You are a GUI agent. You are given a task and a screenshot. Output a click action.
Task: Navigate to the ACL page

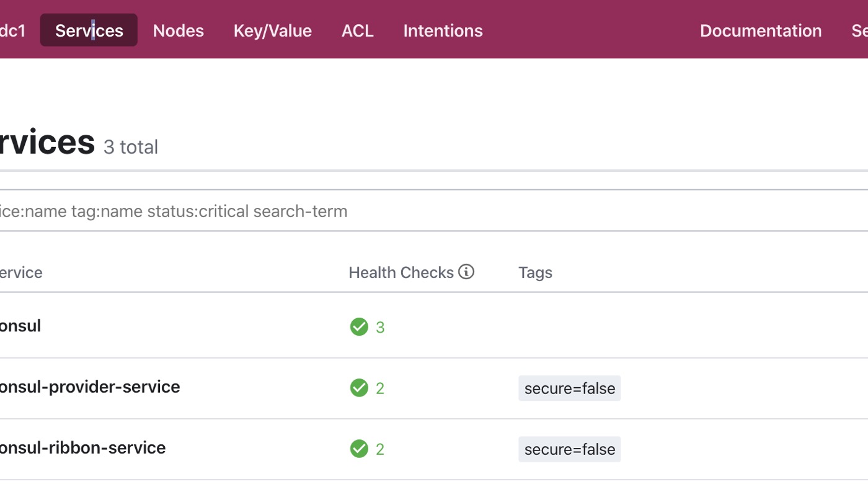coord(357,30)
